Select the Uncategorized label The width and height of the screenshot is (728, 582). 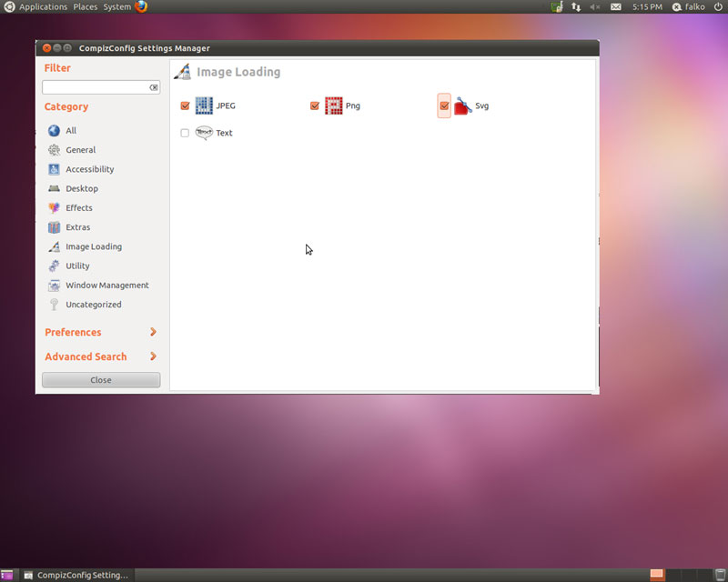click(x=94, y=305)
